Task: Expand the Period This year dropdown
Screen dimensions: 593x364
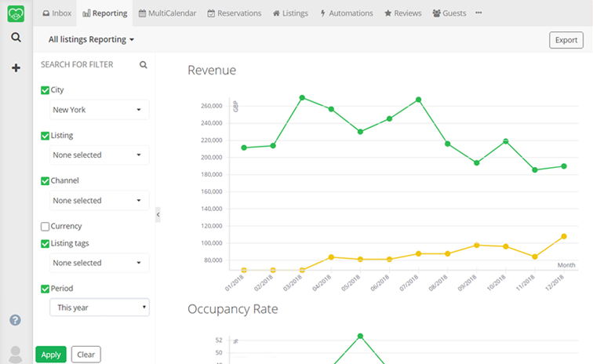Action: 99,308
